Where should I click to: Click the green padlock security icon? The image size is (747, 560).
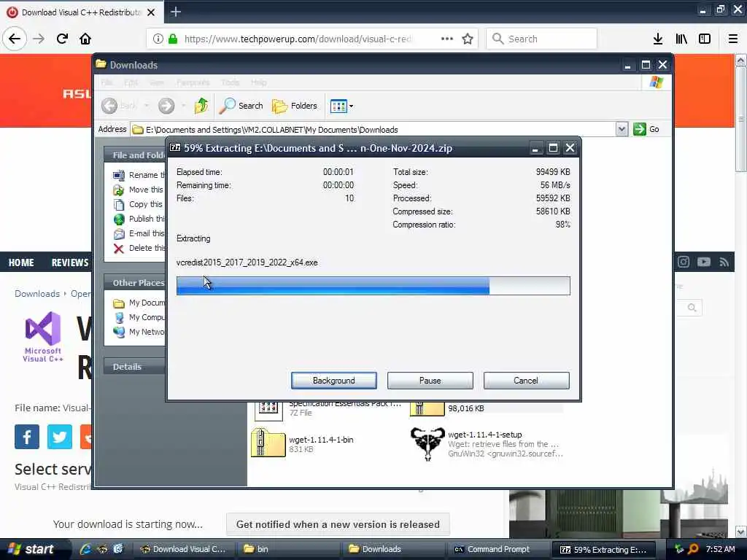[x=173, y=39]
